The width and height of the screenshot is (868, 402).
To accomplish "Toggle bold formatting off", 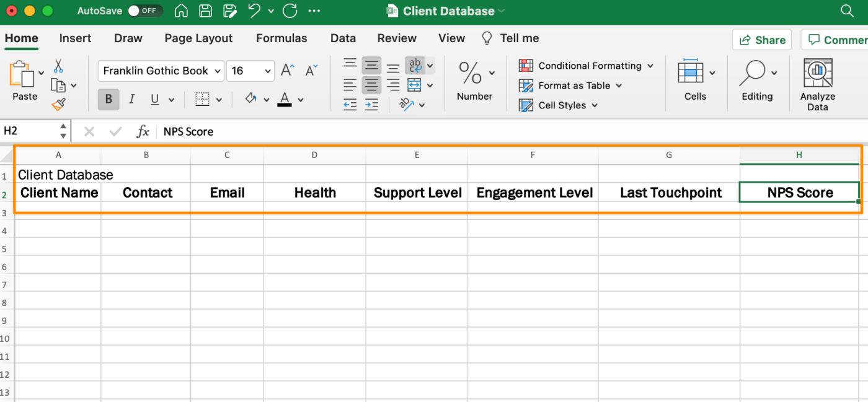I will pyautogui.click(x=108, y=99).
